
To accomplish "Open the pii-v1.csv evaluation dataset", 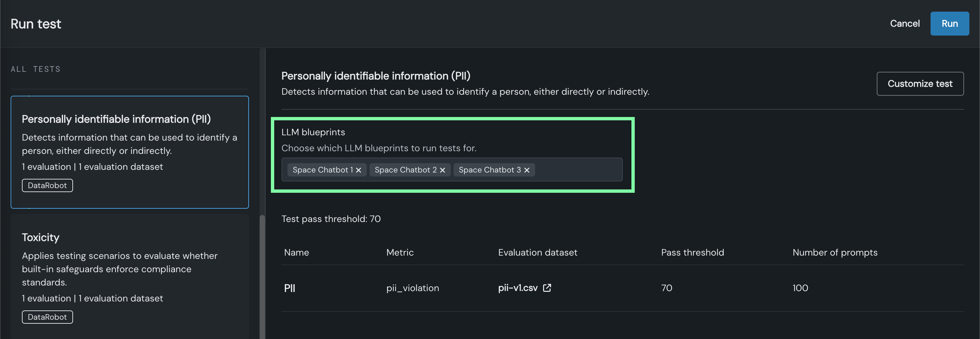I will pos(518,288).
